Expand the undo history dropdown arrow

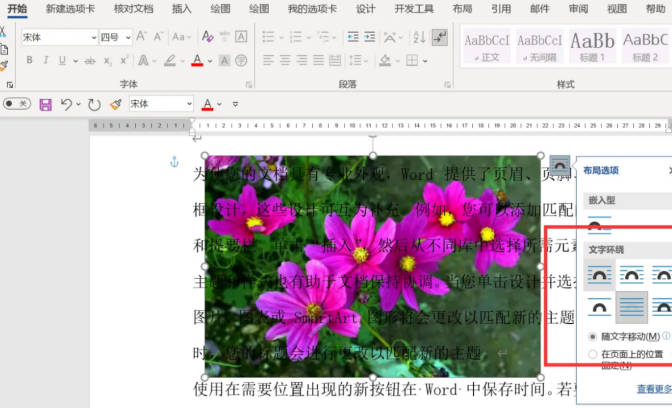78,104
